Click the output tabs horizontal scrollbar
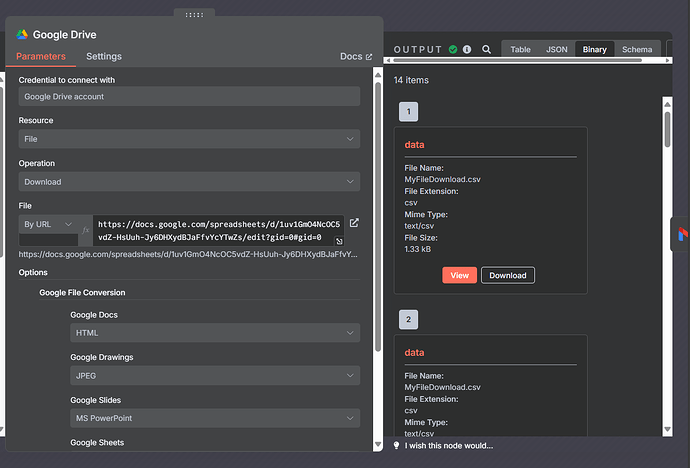 click(x=517, y=60)
